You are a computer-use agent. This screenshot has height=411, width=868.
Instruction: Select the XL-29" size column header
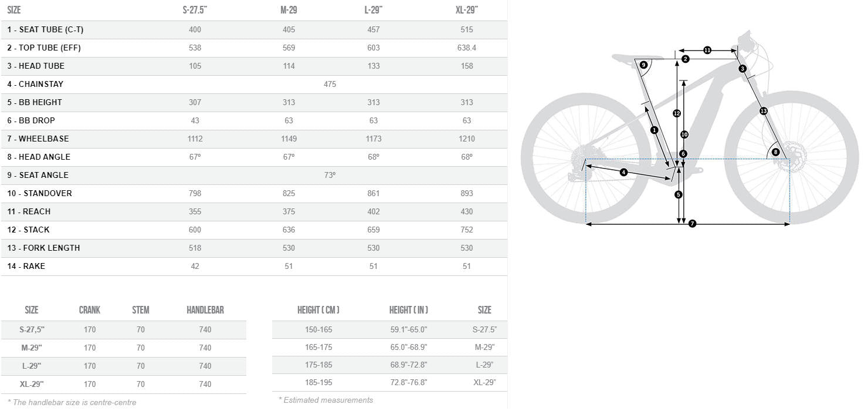coord(467,10)
